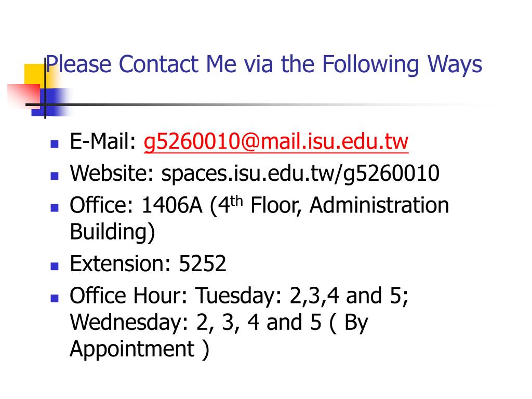Select the blue square in the title decoration
Image resolution: width=532 pixels, height=399 pixels.
[x=50, y=102]
